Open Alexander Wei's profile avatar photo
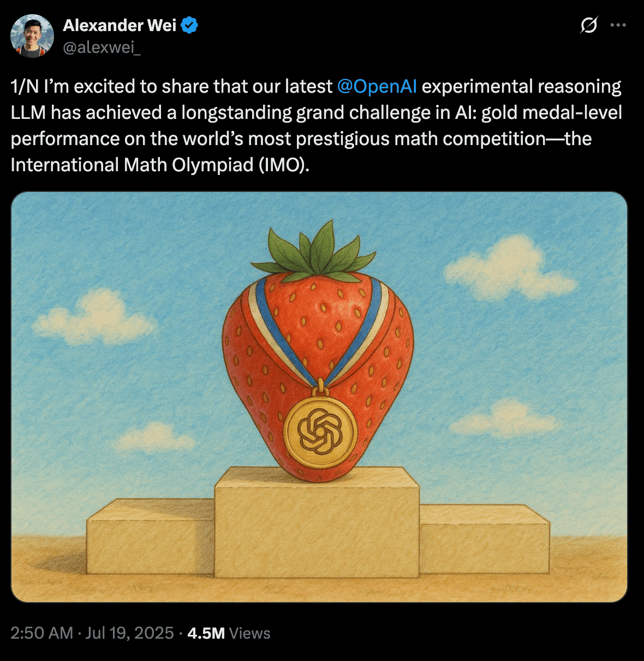Screen dimensions: 644x661 point(32,36)
